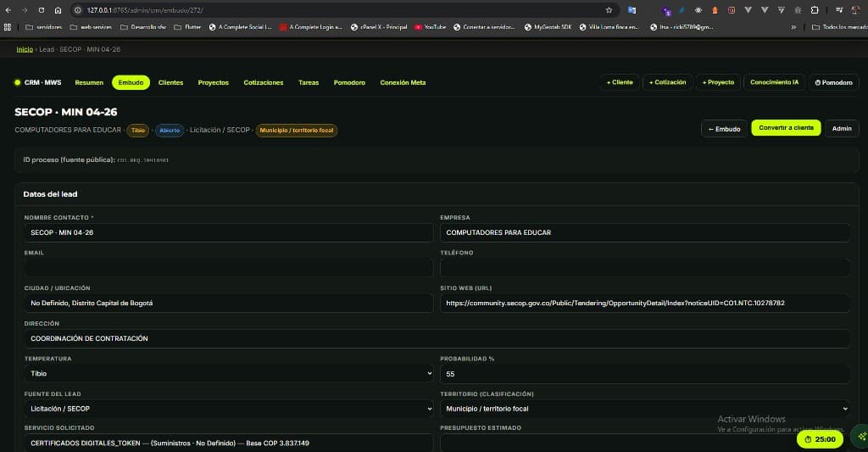Edit the Sitio web (URL) field

tap(644, 303)
